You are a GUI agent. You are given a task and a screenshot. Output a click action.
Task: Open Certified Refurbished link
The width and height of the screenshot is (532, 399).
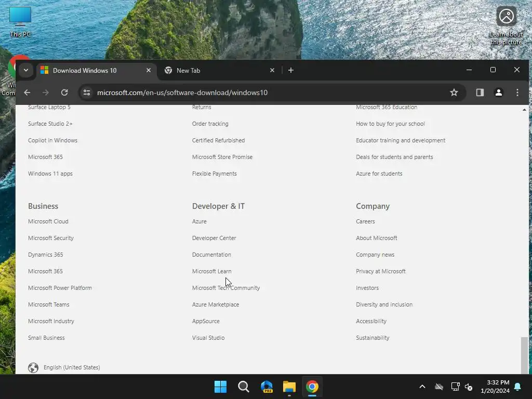(x=219, y=140)
